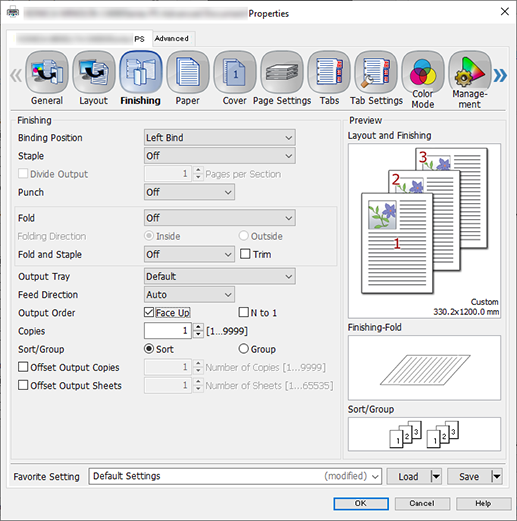Expand the Output Tray dropdown
The image size is (517, 521).
coord(220,276)
